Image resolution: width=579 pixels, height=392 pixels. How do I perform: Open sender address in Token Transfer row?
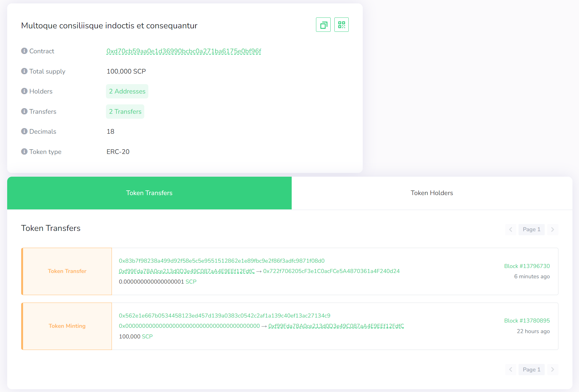tap(187, 271)
